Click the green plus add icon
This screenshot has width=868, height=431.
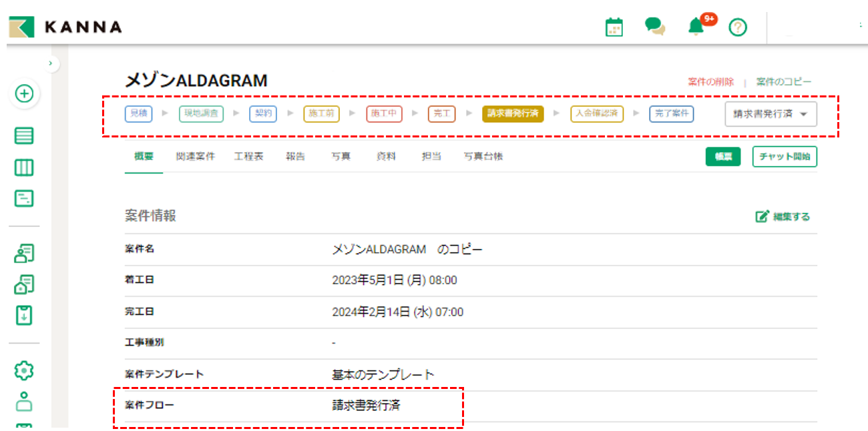pyautogui.click(x=25, y=93)
